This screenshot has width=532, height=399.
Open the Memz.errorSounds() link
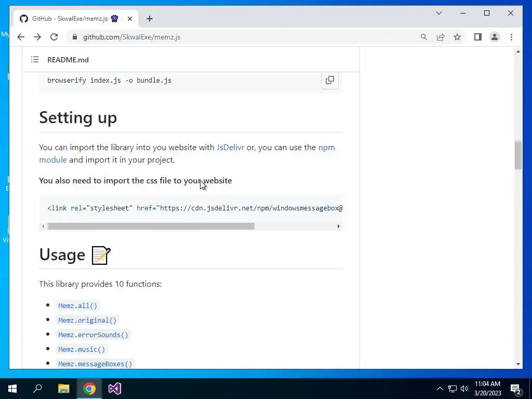[93, 335]
